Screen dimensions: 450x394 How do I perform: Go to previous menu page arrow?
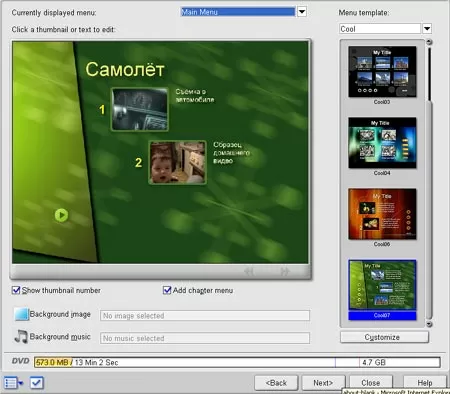coord(249,272)
